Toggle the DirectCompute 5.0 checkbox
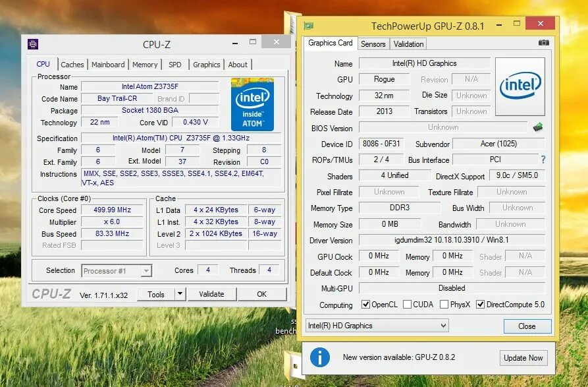588x387 pixels. (481, 305)
